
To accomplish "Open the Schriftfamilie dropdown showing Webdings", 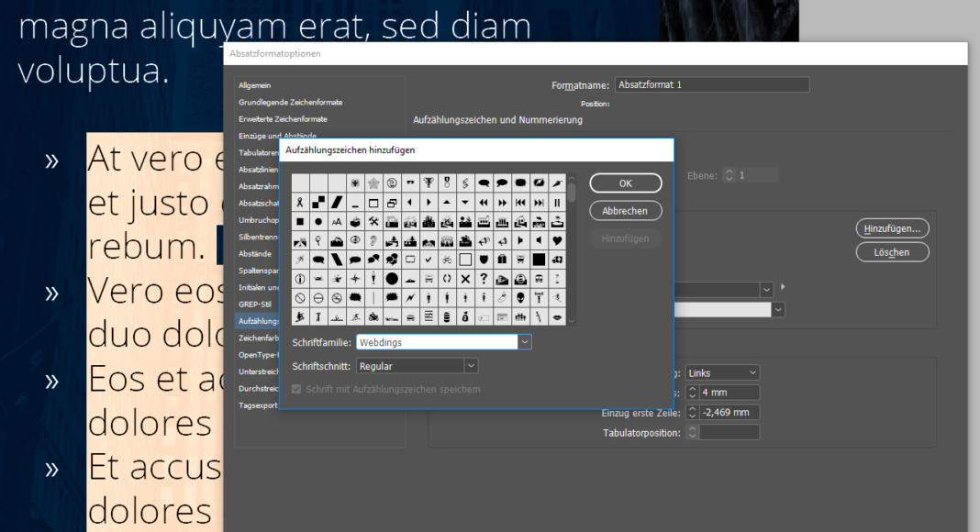I will (x=524, y=342).
